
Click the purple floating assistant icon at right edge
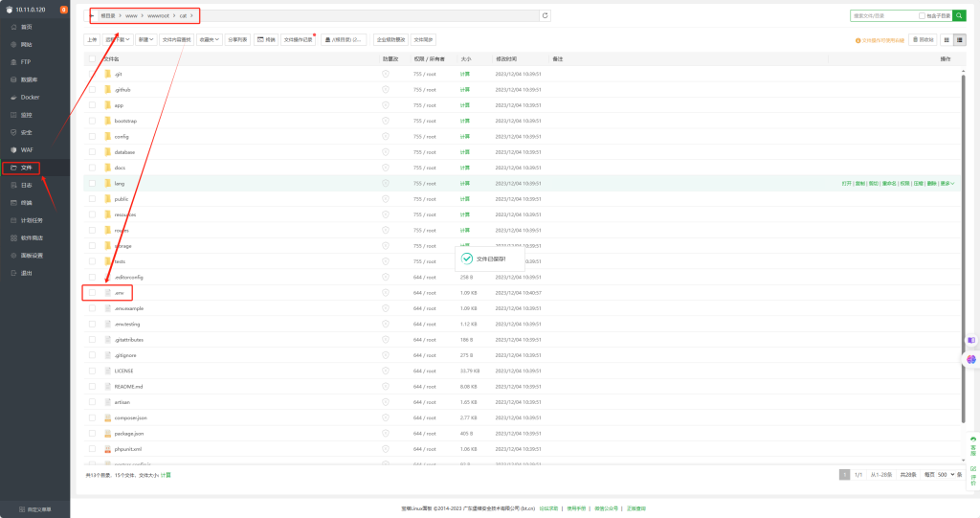970,359
